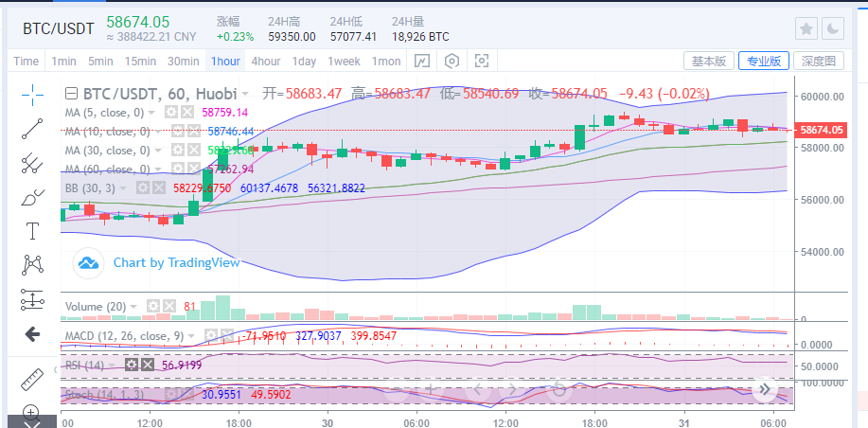The image size is (868, 428).
Task: Remove the MA 10 indicator
Action: pyautogui.click(x=193, y=132)
